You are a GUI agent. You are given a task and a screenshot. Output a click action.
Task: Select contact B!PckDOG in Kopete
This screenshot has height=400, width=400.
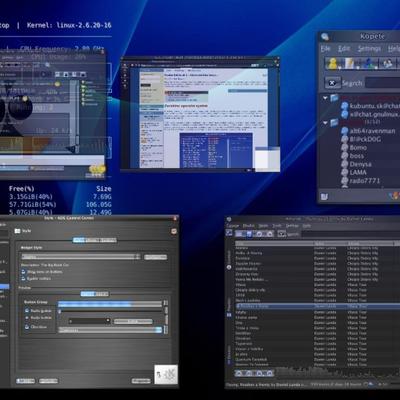[361, 139]
